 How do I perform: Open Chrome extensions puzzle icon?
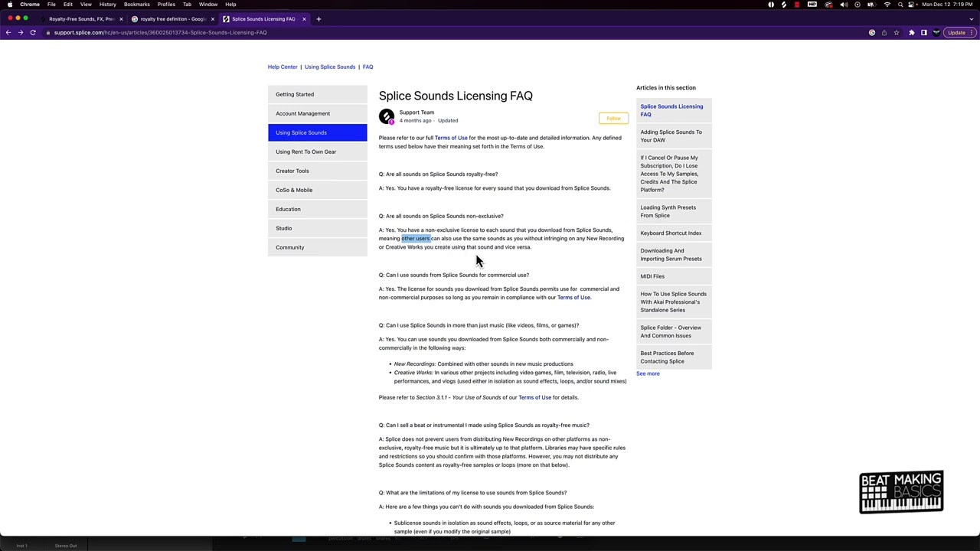point(911,32)
